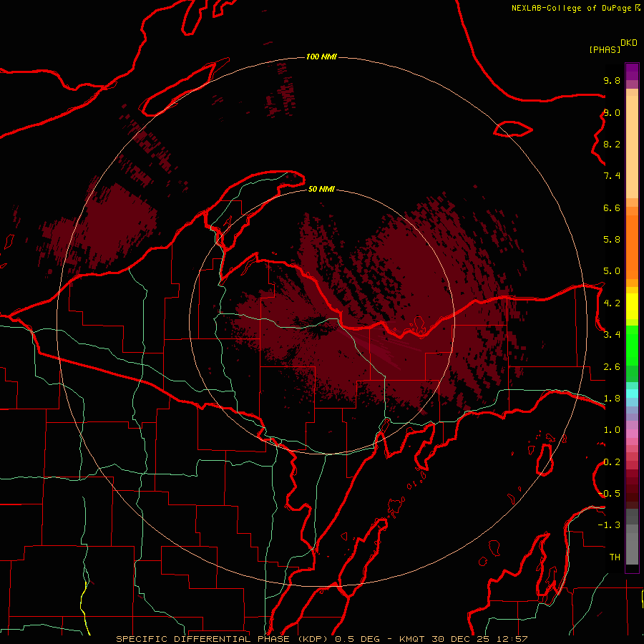The image size is (644, 644).
Task: Click the 12:57 timestamp in the caption
Action: coord(512,639)
